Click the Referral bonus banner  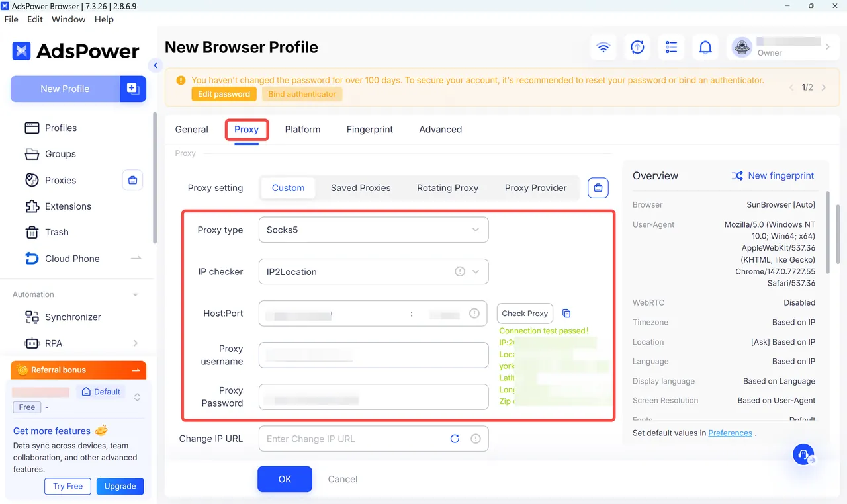coord(78,370)
